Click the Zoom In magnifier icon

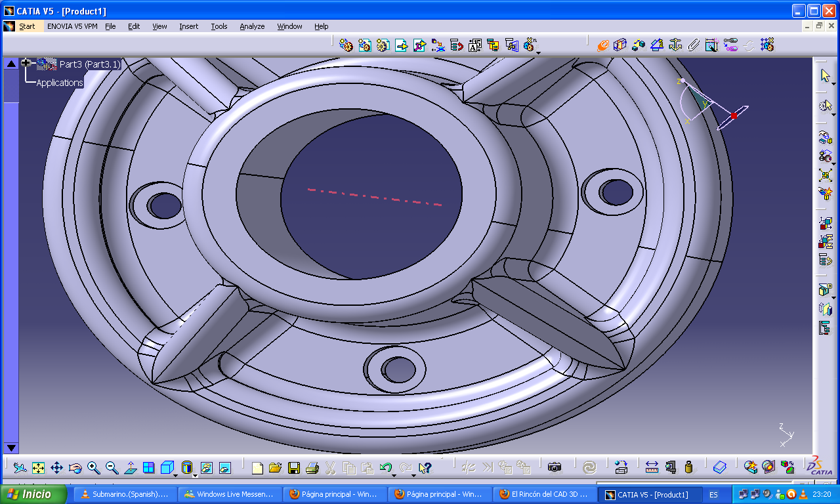94,468
